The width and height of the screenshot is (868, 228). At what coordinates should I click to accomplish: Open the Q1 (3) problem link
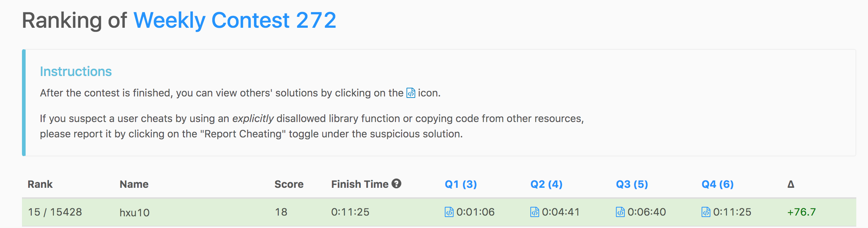461,184
